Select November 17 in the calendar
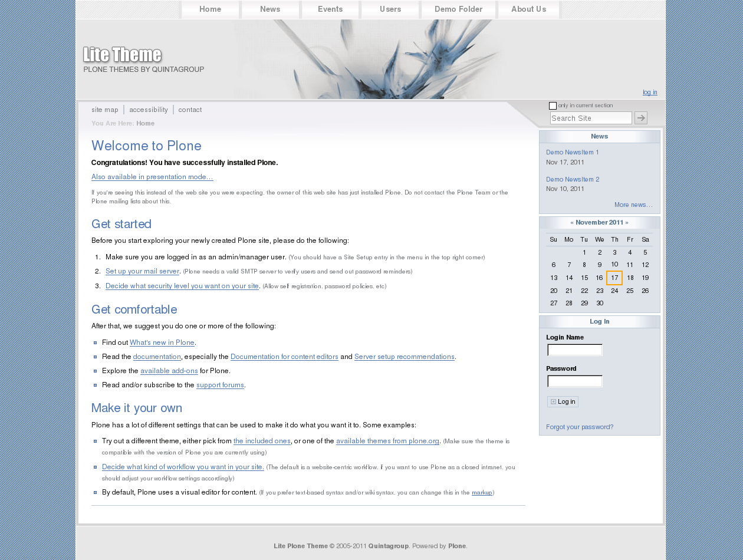The image size is (743, 560). coord(614,278)
